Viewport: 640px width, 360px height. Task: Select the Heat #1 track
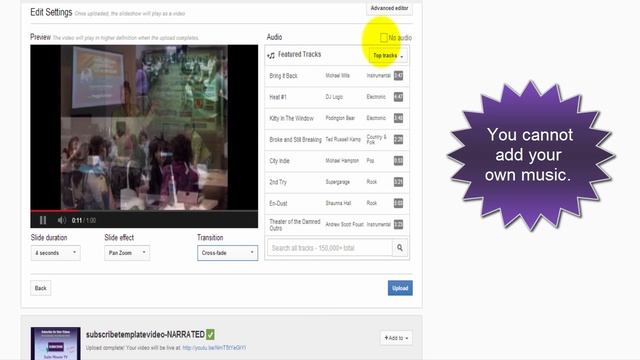[x=337, y=97]
